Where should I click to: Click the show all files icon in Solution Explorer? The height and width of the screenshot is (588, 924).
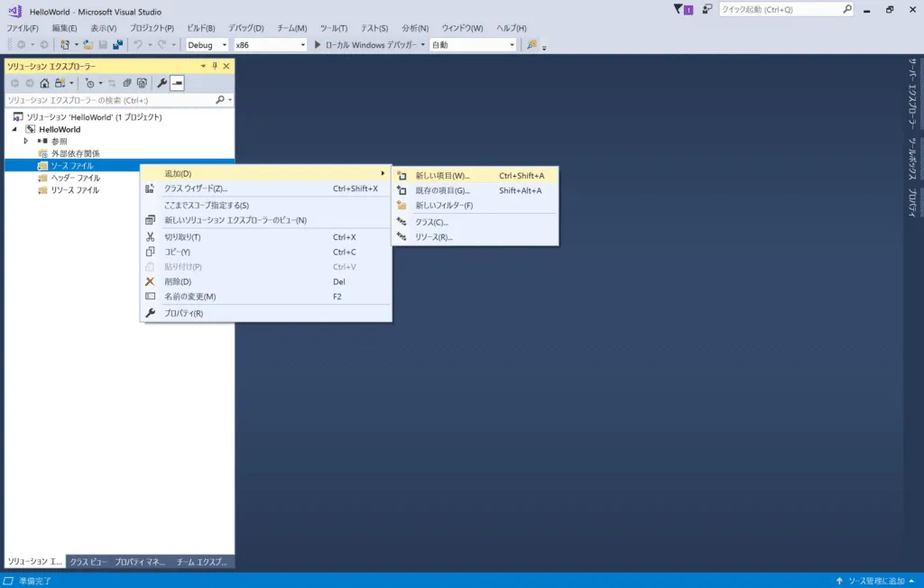click(142, 83)
